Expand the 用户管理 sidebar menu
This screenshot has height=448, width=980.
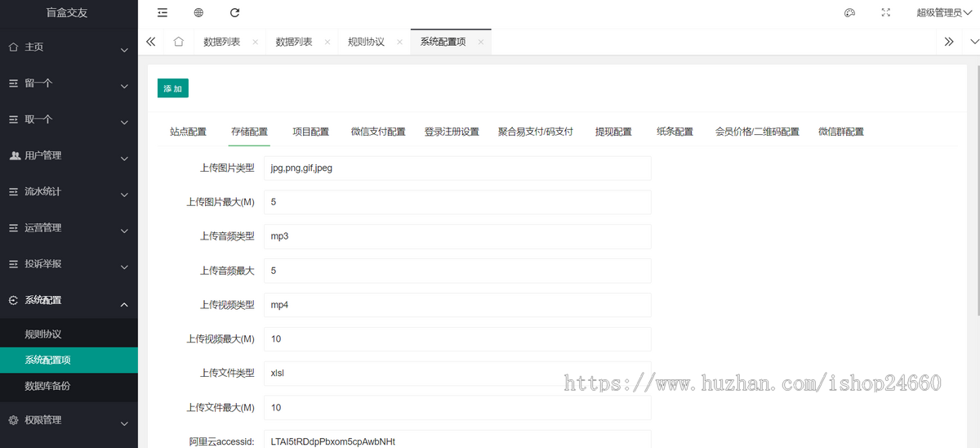[x=69, y=155]
